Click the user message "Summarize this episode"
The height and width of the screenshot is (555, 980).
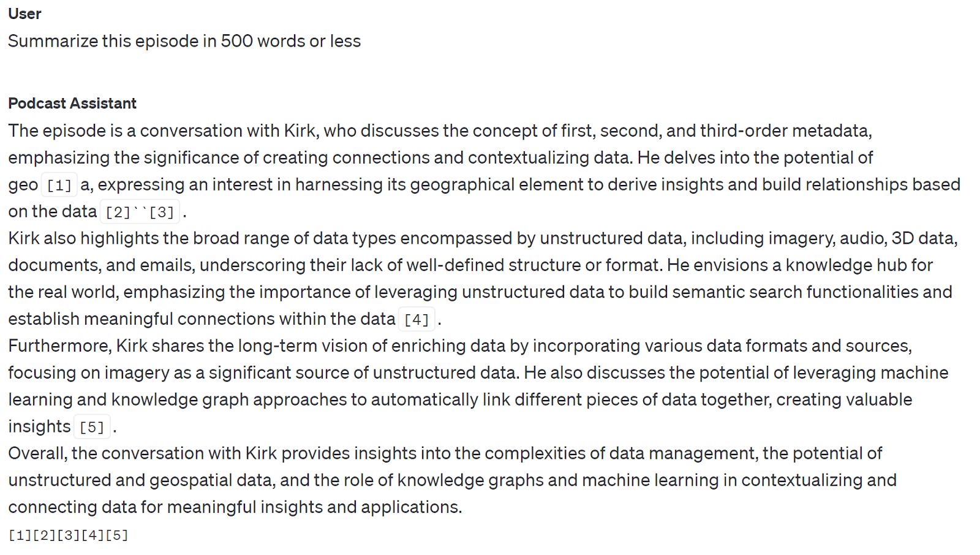click(x=184, y=41)
